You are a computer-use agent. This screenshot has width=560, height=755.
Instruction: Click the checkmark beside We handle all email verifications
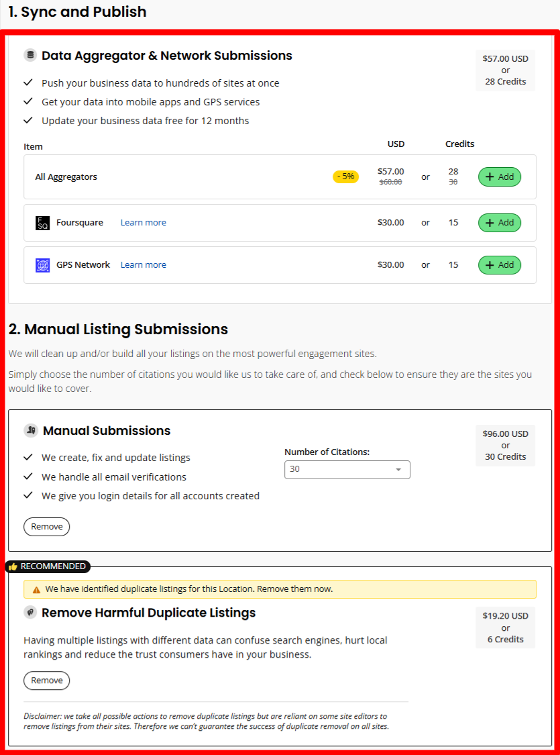pos(27,476)
